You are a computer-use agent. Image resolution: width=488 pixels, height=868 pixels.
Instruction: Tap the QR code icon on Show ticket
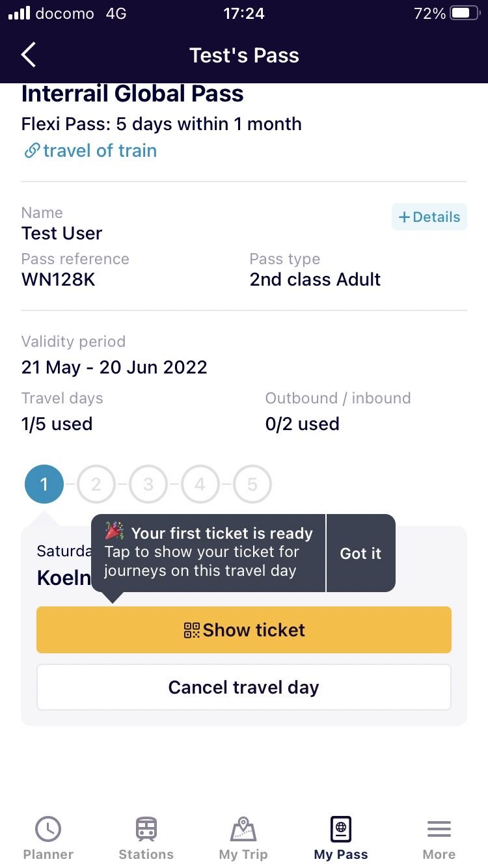tap(192, 630)
